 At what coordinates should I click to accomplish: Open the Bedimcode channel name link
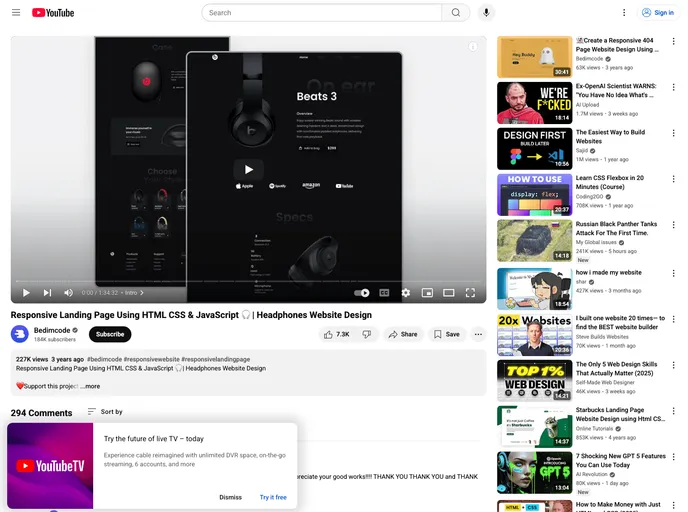(x=52, y=330)
